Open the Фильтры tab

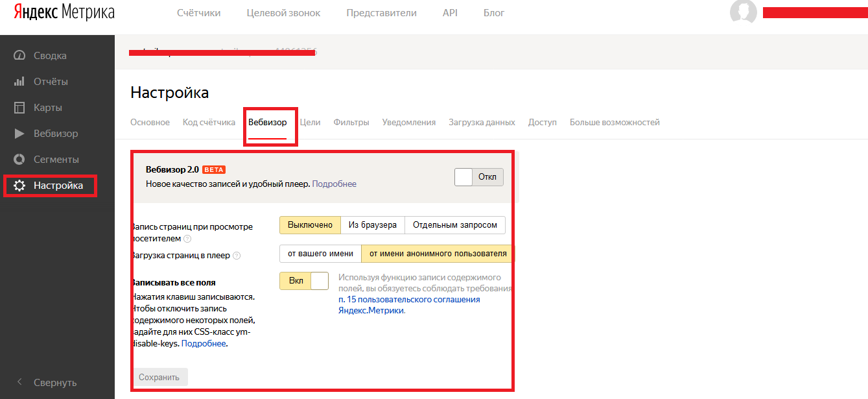pyautogui.click(x=351, y=122)
